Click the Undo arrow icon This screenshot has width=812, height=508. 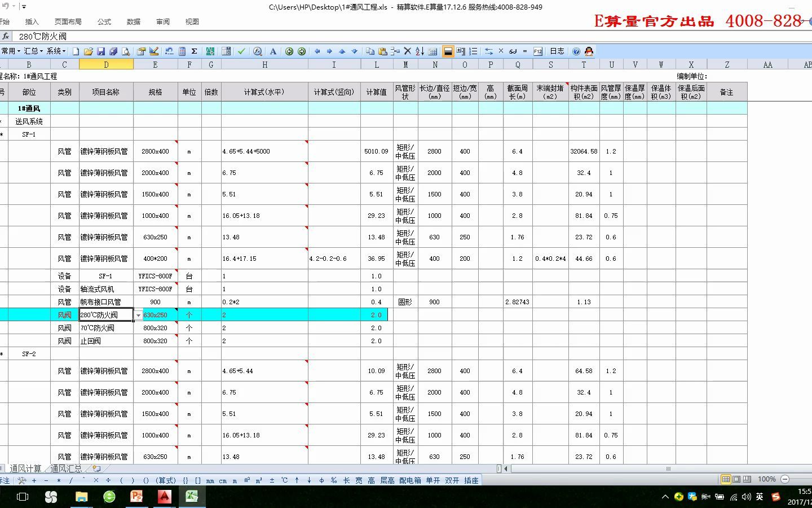[169, 51]
